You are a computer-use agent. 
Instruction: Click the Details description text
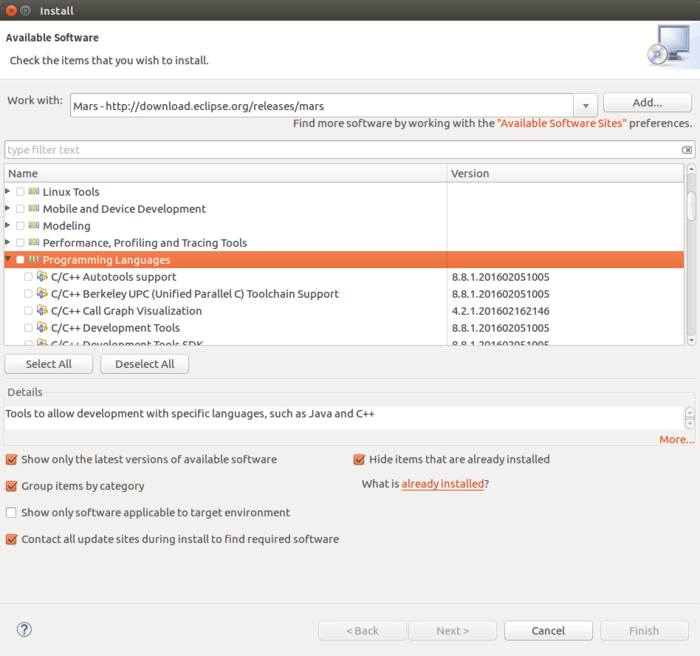click(x=190, y=414)
